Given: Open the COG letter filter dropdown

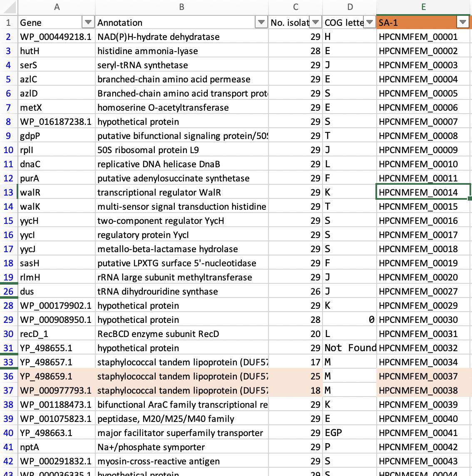Looking at the screenshot, I should 369,22.
